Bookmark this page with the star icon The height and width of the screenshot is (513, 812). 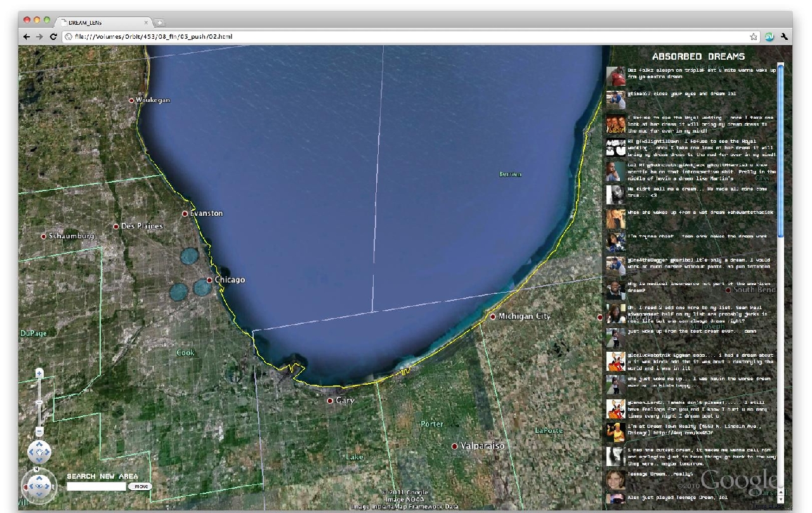(754, 37)
